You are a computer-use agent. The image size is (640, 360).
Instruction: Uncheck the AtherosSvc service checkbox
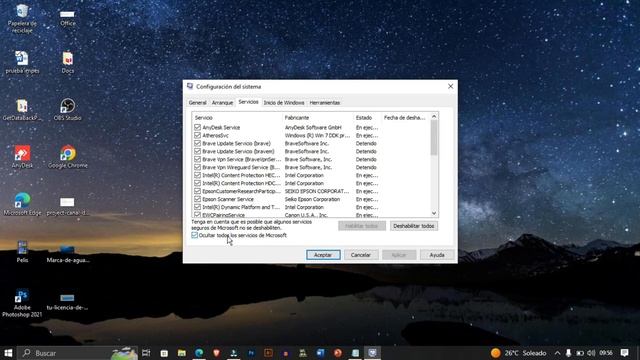point(198,135)
